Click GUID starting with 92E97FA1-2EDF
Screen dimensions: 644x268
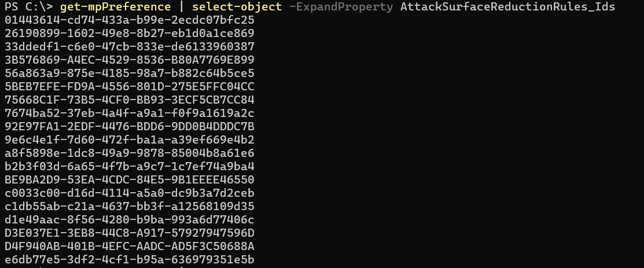click(x=130, y=126)
